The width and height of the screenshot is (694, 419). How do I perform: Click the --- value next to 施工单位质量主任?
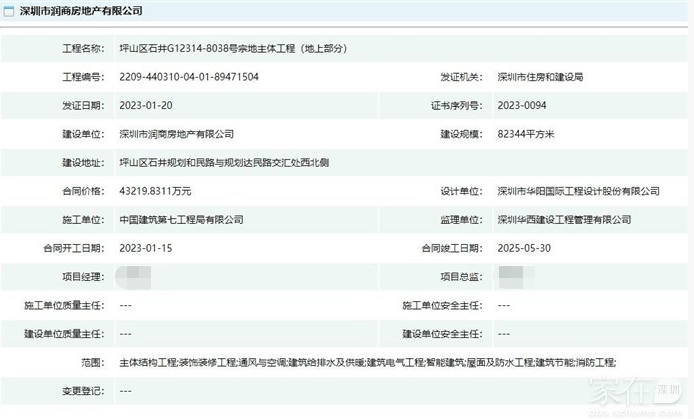coord(125,305)
